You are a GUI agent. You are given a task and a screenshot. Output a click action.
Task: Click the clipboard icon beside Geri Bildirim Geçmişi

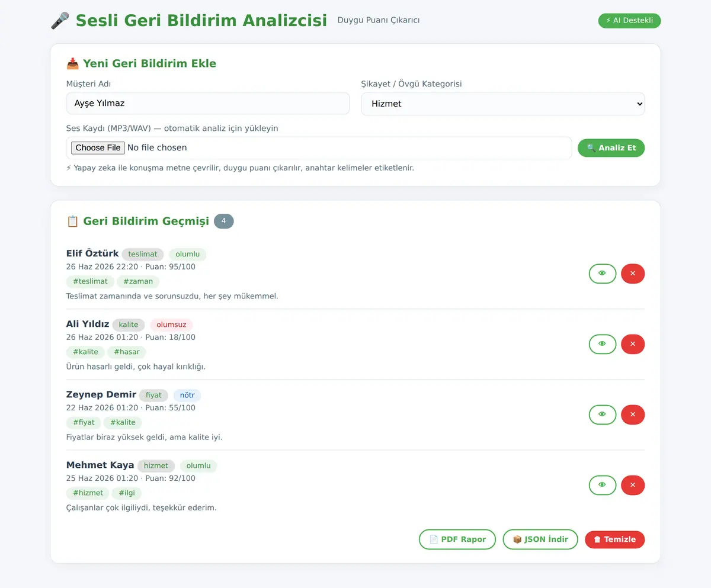click(x=72, y=221)
